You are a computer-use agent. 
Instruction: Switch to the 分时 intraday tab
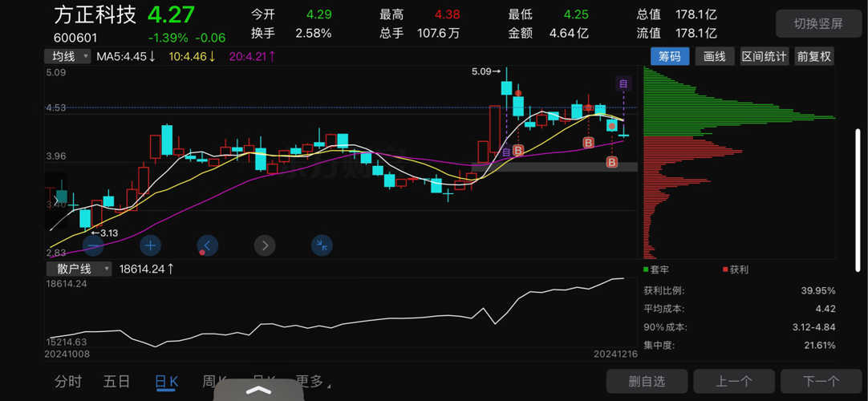[x=69, y=381]
